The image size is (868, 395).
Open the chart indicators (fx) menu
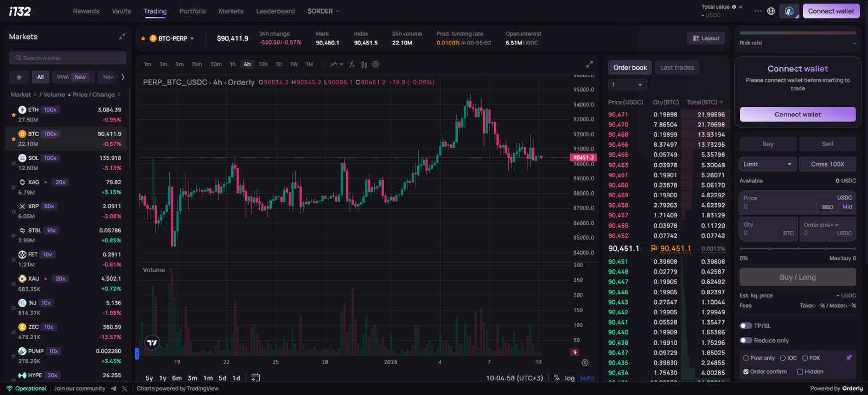[x=352, y=64]
